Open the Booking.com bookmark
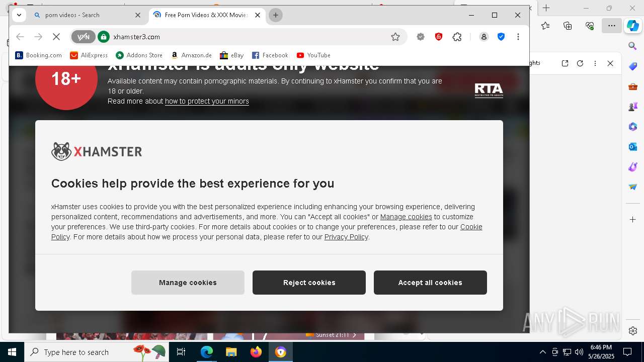 [x=39, y=55]
